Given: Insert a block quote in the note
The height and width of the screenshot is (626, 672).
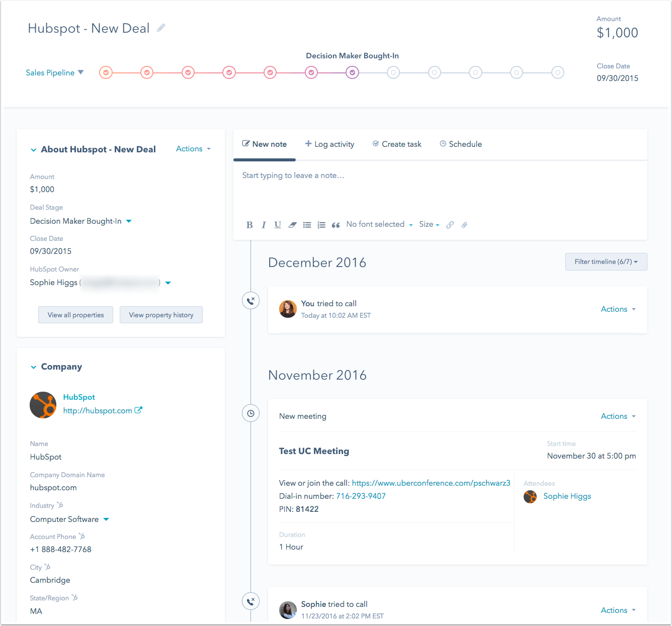Looking at the screenshot, I should coord(336,225).
